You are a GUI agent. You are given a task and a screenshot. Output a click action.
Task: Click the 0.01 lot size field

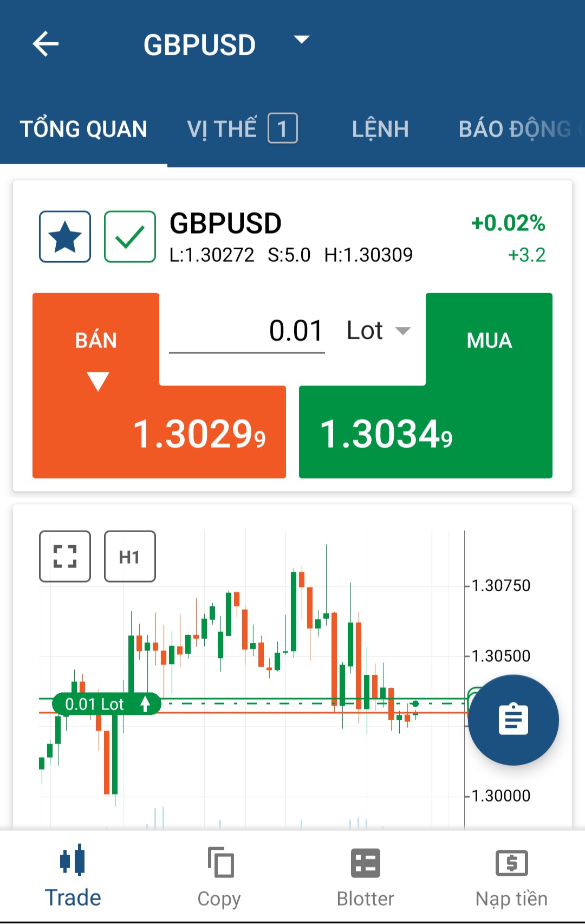(x=247, y=331)
